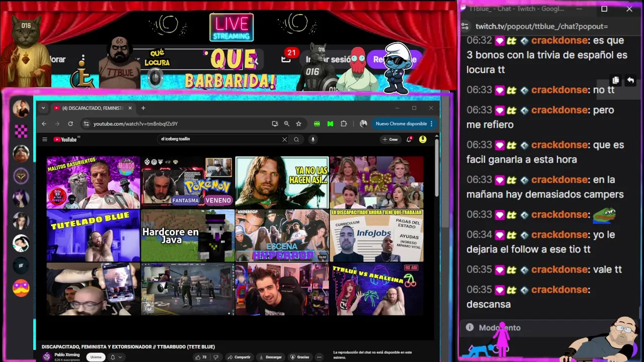Click the YouTube page vertical scrollbar
644x362 pixels.
click(436, 168)
